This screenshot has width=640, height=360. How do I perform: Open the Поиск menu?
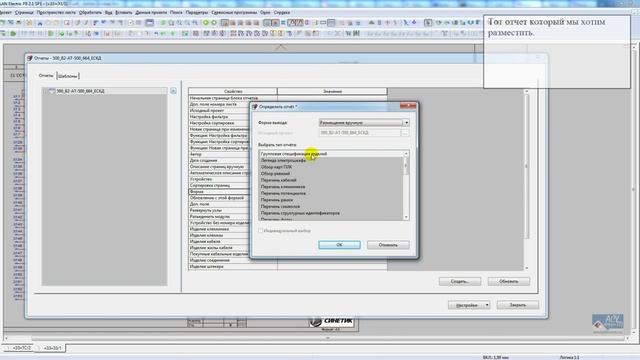click(x=176, y=12)
